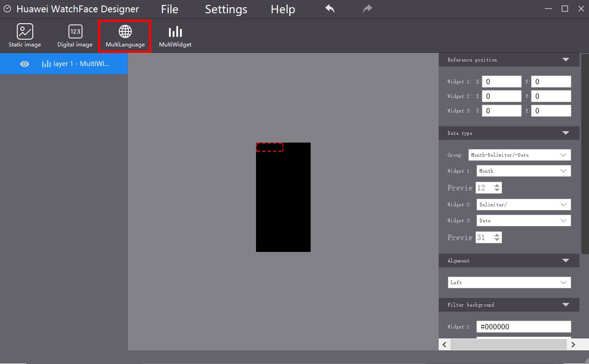The width and height of the screenshot is (589, 364).
Task: Click Widget 3 X reference field
Action: pyautogui.click(x=502, y=111)
